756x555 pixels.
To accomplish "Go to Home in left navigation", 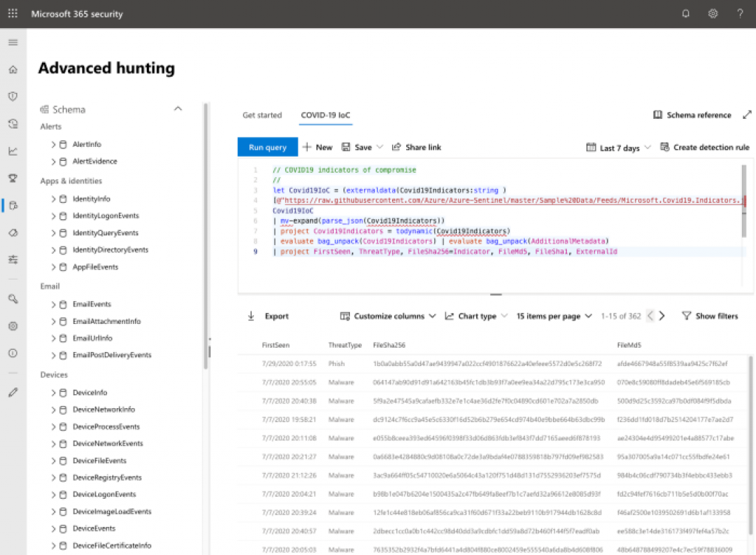I will click(13, 69).
